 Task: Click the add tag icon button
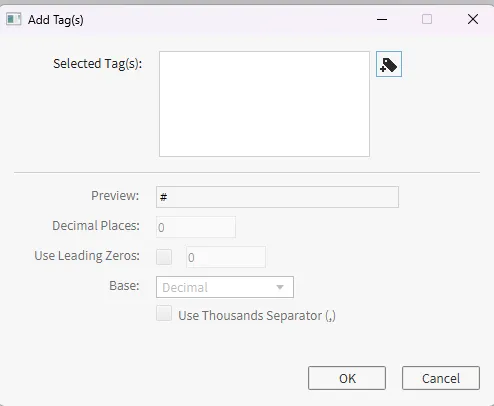click(389, 64)
